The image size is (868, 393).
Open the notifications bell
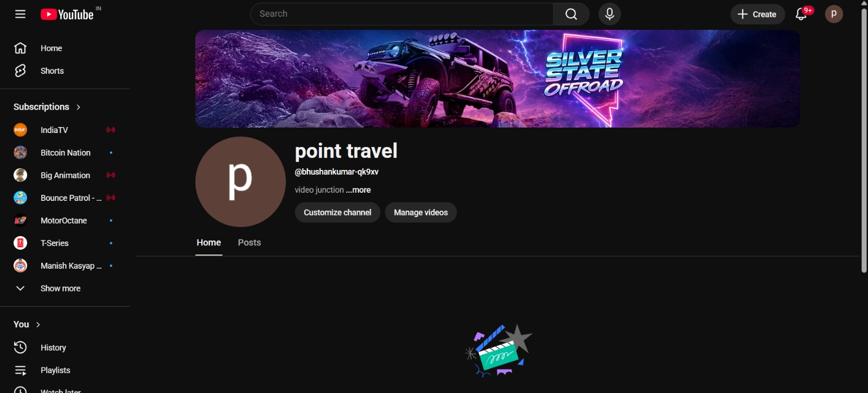801,14
